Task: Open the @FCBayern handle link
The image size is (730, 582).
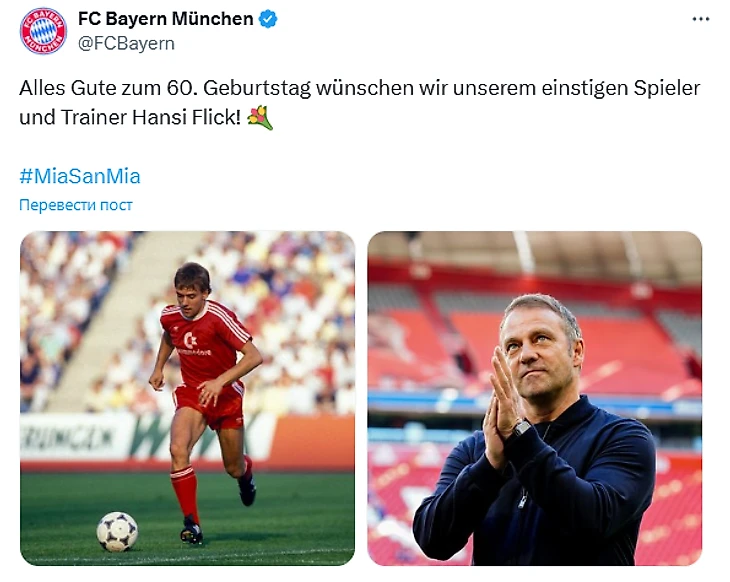Action: coord(126,43)
